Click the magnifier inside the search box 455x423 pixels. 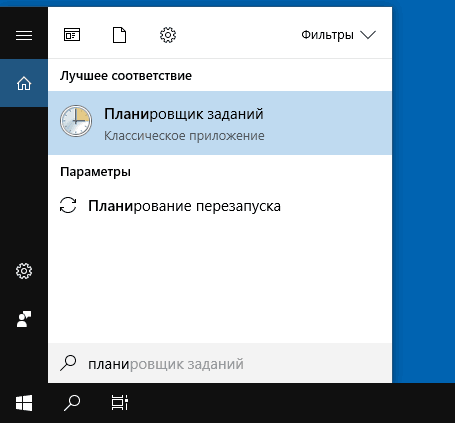[68, 363]
